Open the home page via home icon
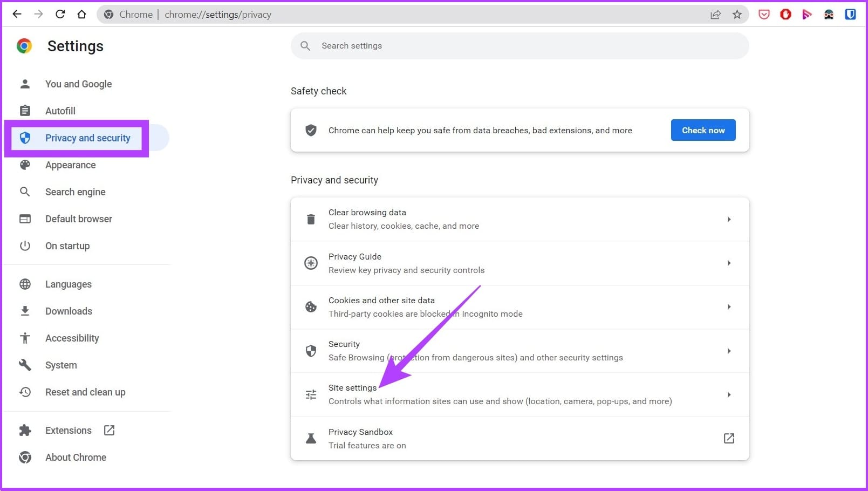Viewport: 868px width, 491px height. pyautogui.click(x=81, y=15)
